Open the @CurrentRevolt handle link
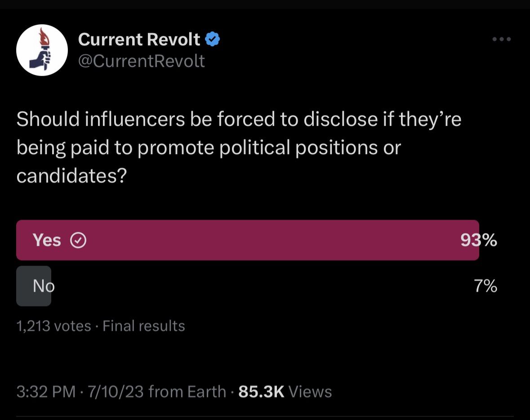Screen dimensions: 530x420 [142, 61]
